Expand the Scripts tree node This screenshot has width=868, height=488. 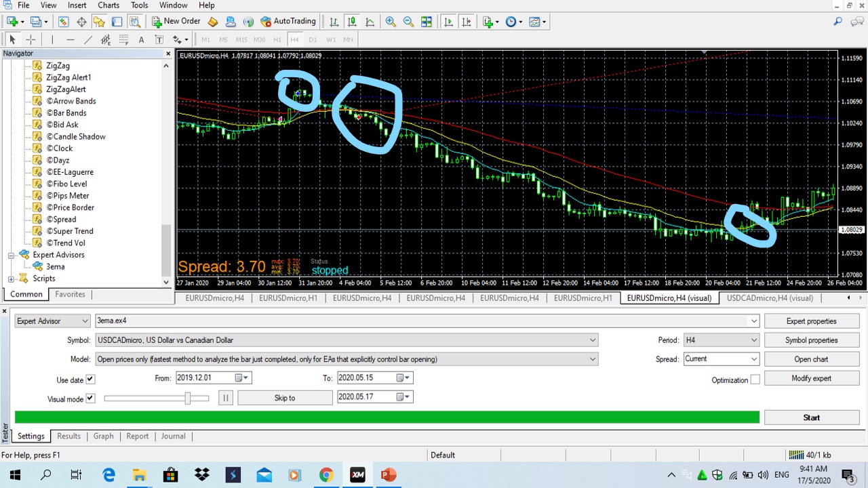tap(12, 279)
